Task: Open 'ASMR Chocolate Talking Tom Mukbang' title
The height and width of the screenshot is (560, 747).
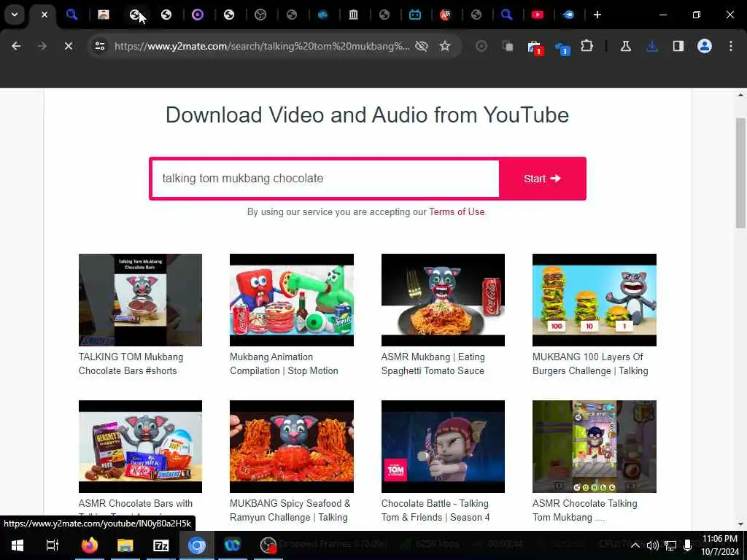Action: coord(584,510)
